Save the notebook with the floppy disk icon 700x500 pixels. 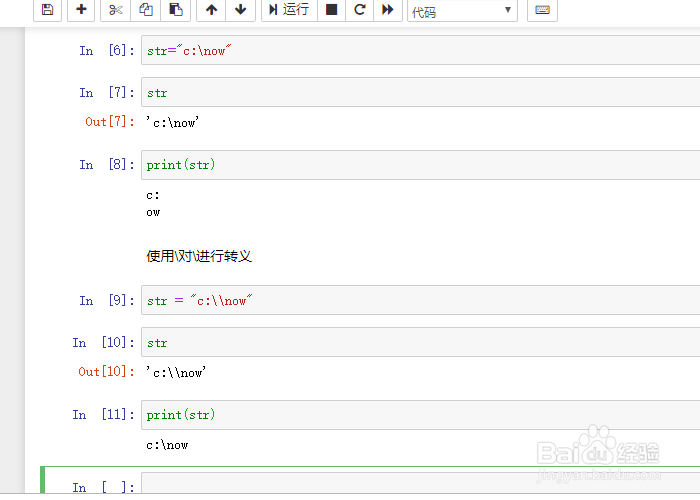tap(47, 9)
